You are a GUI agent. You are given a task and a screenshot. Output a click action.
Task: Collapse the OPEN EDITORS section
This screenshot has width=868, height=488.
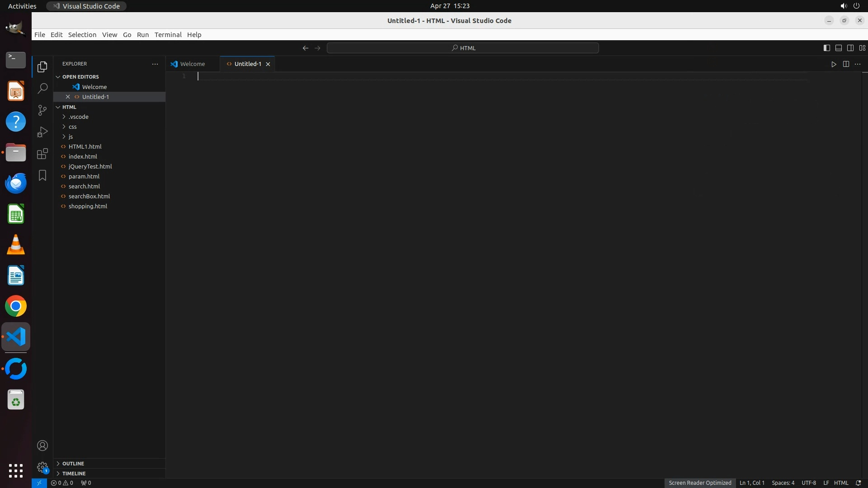pyautogui.click(x=80, y=77)
